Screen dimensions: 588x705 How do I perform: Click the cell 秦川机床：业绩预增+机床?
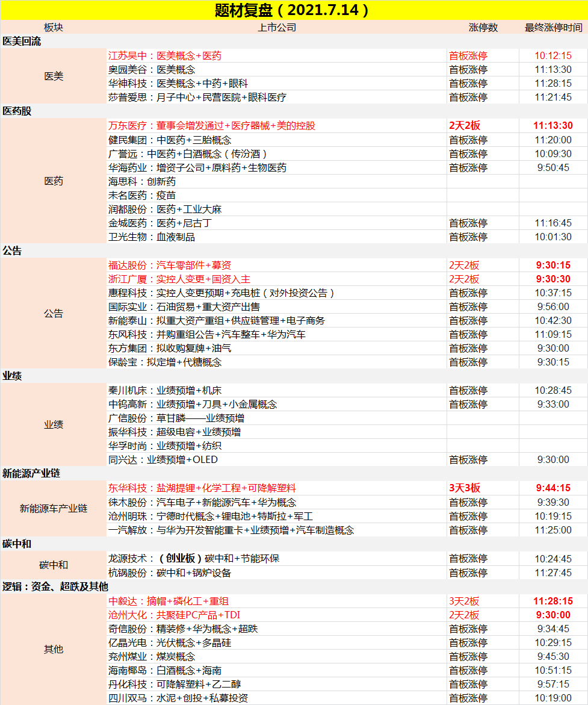(x=276, y=391)
